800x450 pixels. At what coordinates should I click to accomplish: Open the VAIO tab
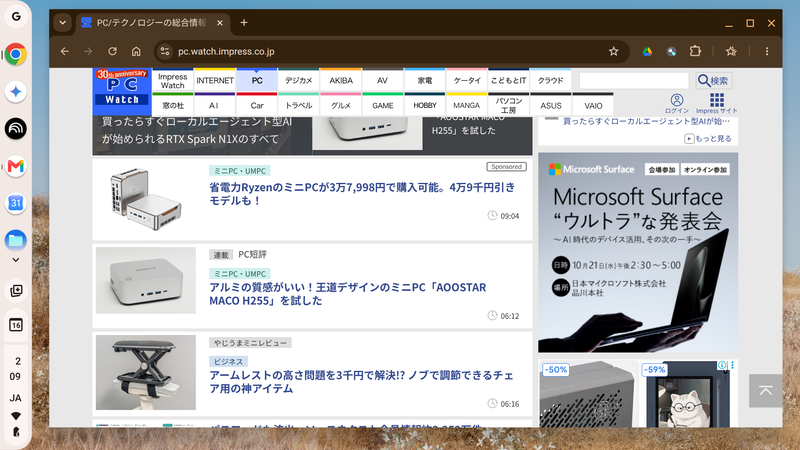click(593, 105)
